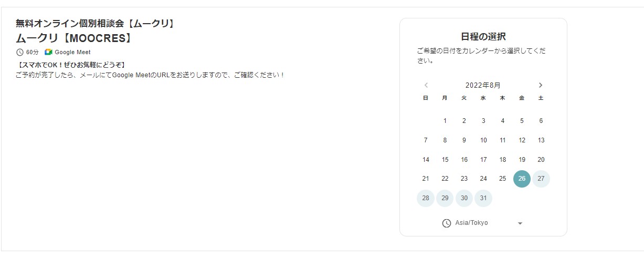The height and width of the screenshot is (279, 644).
Task: Select August 27 on the calendar
Action: click(541, 179)
